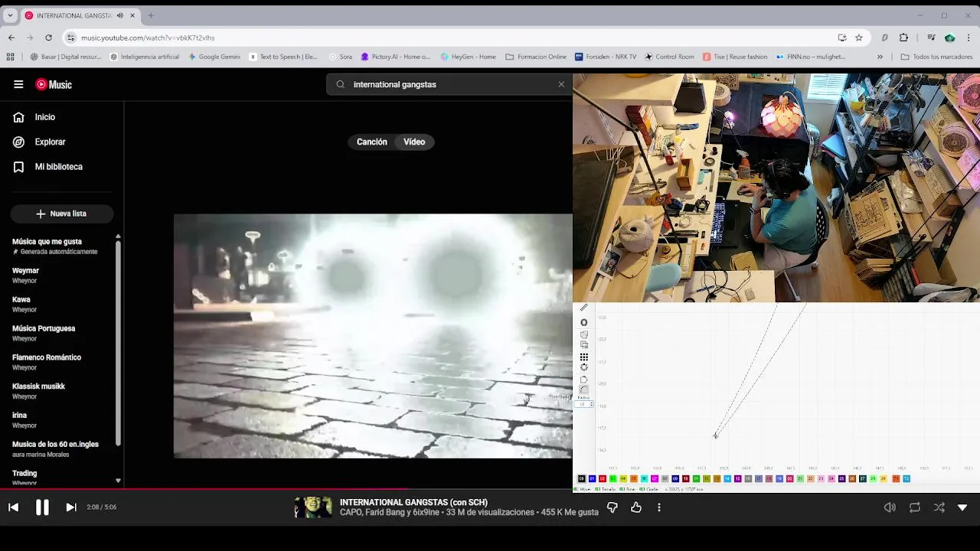Pick magenta layer swatch 07
The height and width of the screenshot is (551, 980).
655,479
